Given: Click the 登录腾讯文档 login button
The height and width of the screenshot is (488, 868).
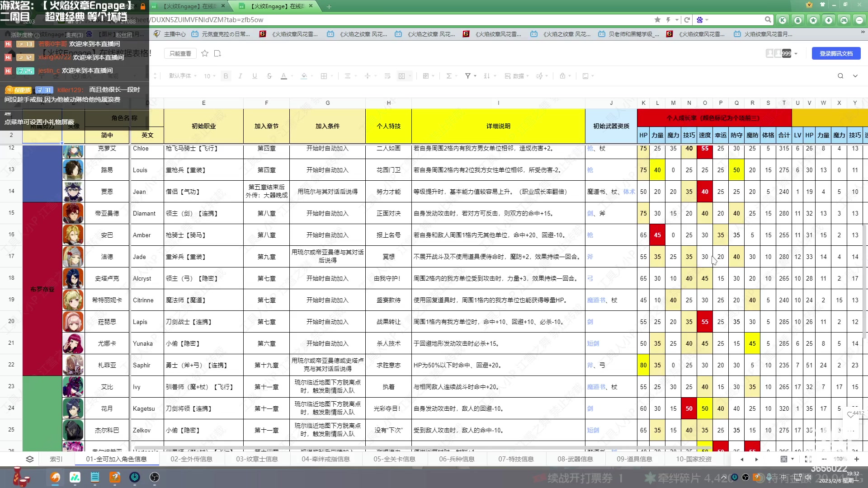Looking at the screenshot, I should pos(836,53).
